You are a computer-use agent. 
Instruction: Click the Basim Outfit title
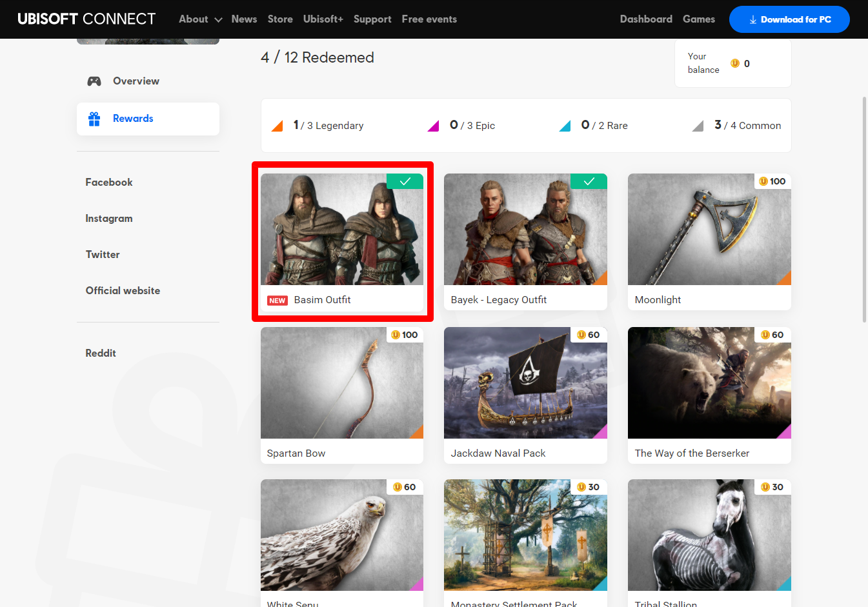(322, 300)
